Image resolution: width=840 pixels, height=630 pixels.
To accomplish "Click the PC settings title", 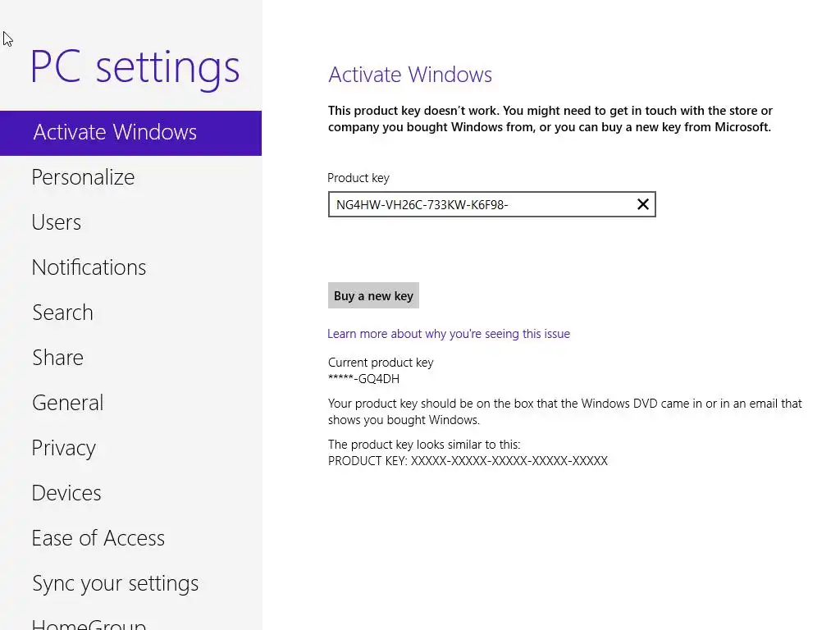I will [135, 68].
